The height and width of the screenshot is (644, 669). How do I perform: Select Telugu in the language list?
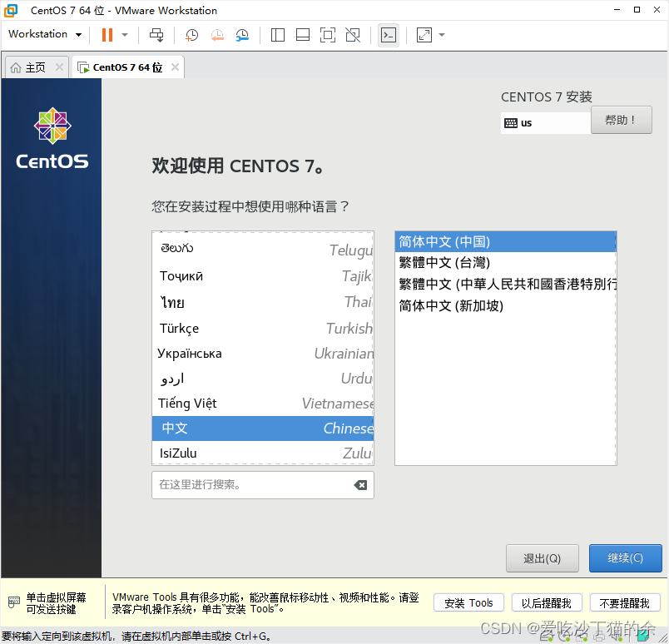[263, 250]
